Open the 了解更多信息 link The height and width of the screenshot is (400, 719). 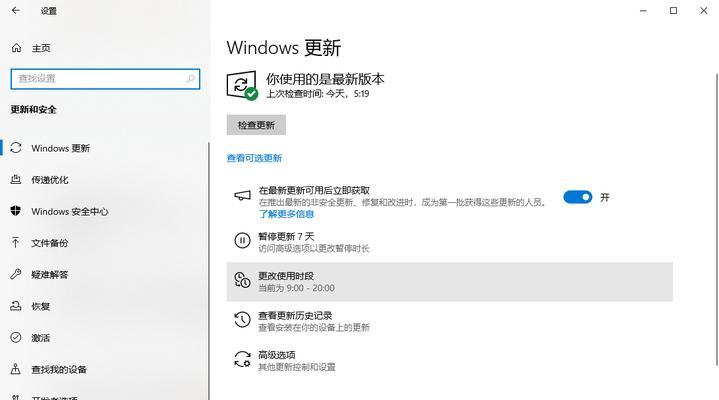pyautogui.click(x=287, y=214)
